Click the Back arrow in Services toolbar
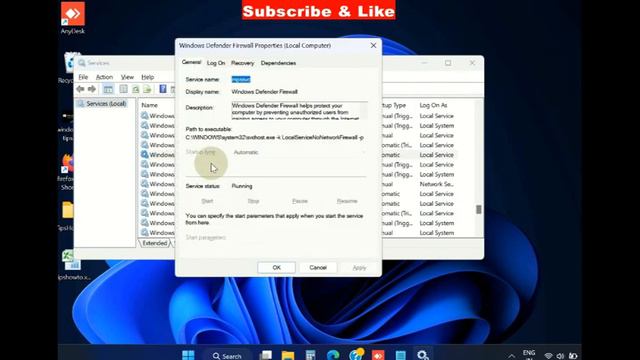This screenshot has width=640, height=360. coord(80,89)
